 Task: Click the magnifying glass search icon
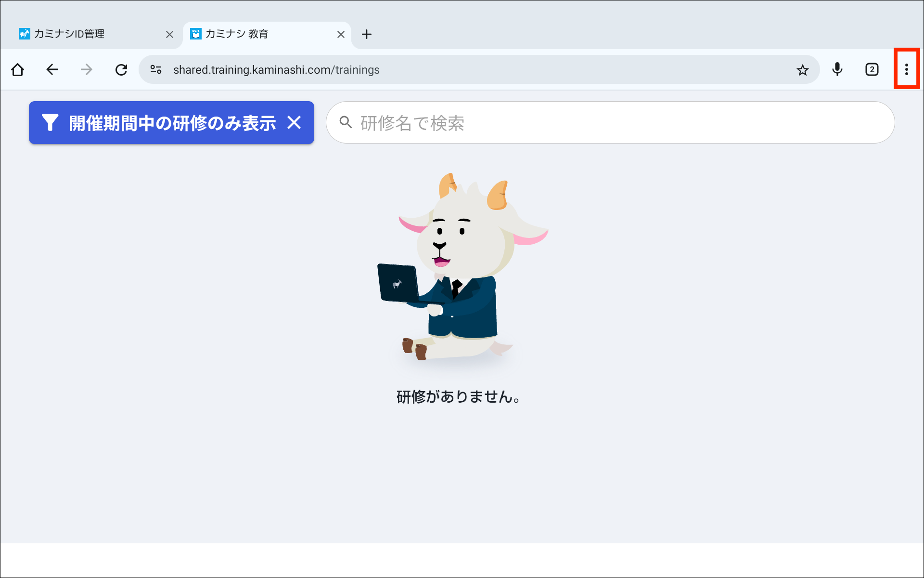pos(345,122)
